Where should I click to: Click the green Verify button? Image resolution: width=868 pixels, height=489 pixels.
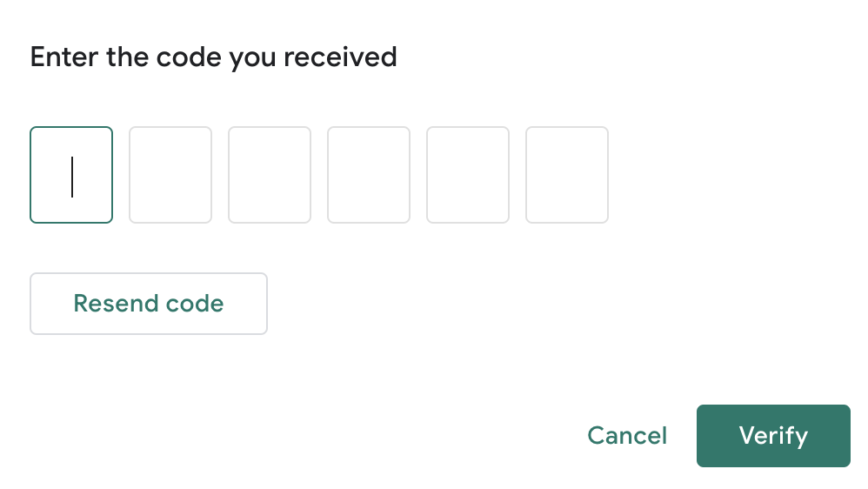click(x=773, y=436)
